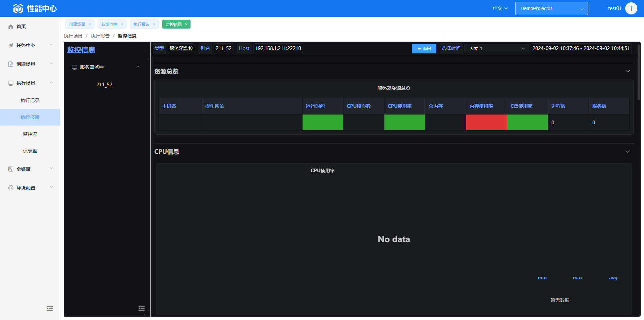Click the avg legend column header

pyautogui.click(x=613, y=278)
